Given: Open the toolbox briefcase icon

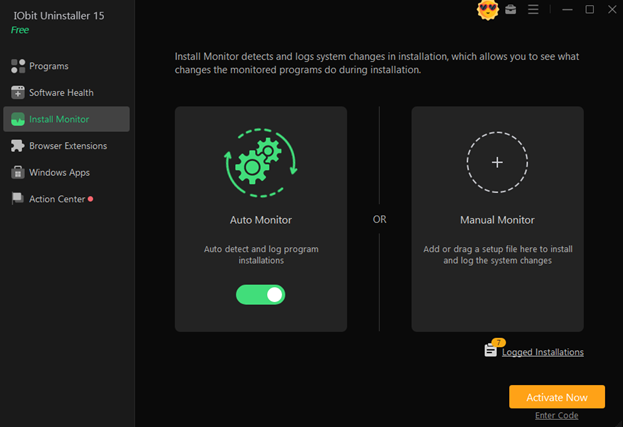Looking at the screenshot, I should [511, 10].
